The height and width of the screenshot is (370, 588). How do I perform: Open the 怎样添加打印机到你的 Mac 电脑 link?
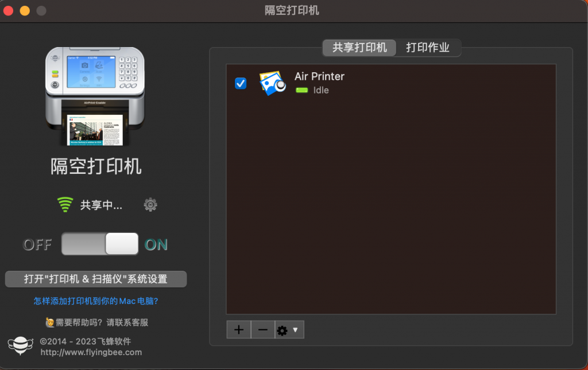point(95,301)
